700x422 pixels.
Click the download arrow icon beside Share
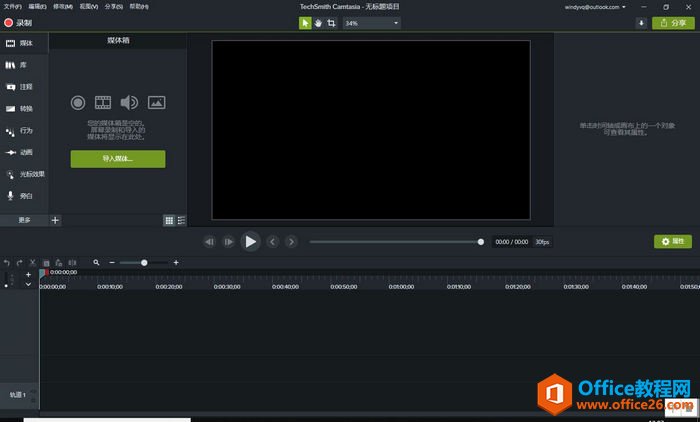[641, 23]
